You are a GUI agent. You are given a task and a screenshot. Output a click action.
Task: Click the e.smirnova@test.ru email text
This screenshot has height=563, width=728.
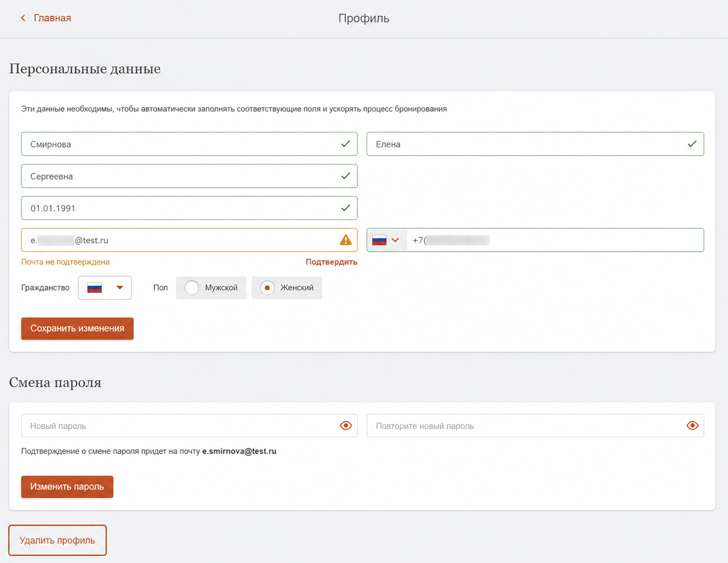click(x=239, y=451)
